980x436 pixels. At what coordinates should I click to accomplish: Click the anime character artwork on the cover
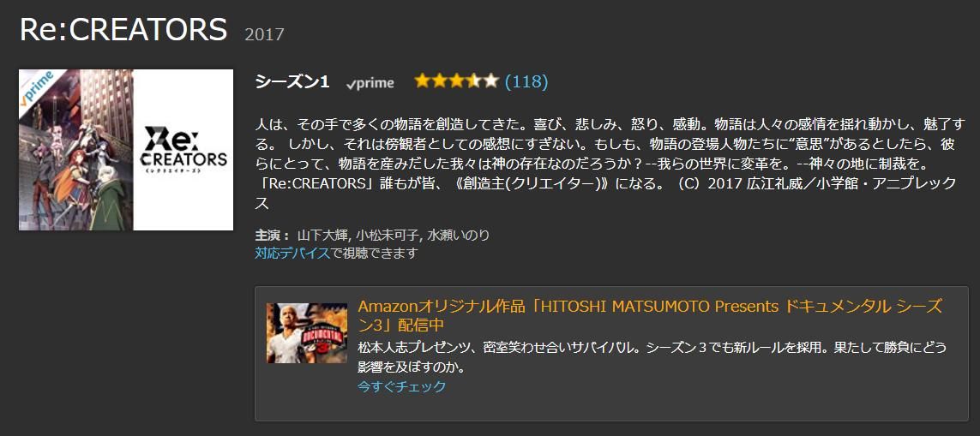75,150
